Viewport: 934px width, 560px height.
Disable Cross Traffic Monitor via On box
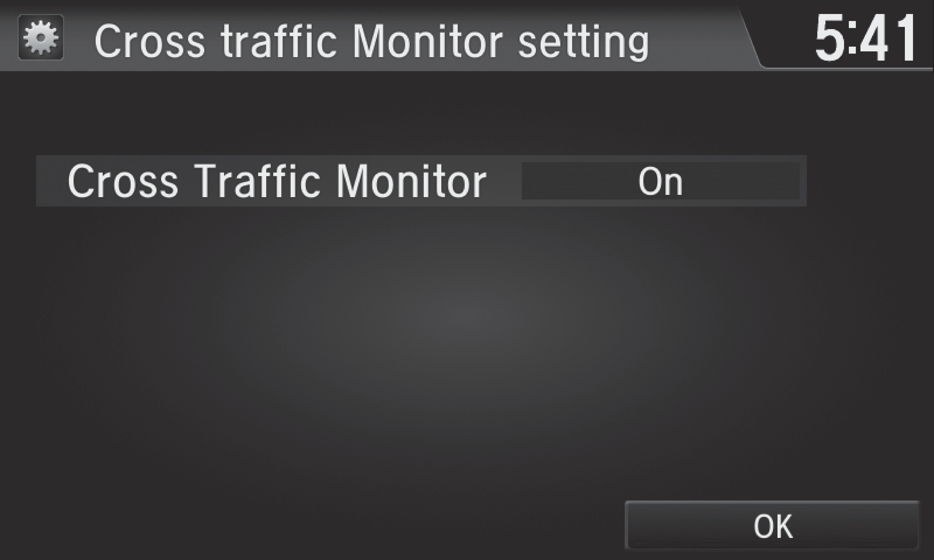click(x=660, y=181)
